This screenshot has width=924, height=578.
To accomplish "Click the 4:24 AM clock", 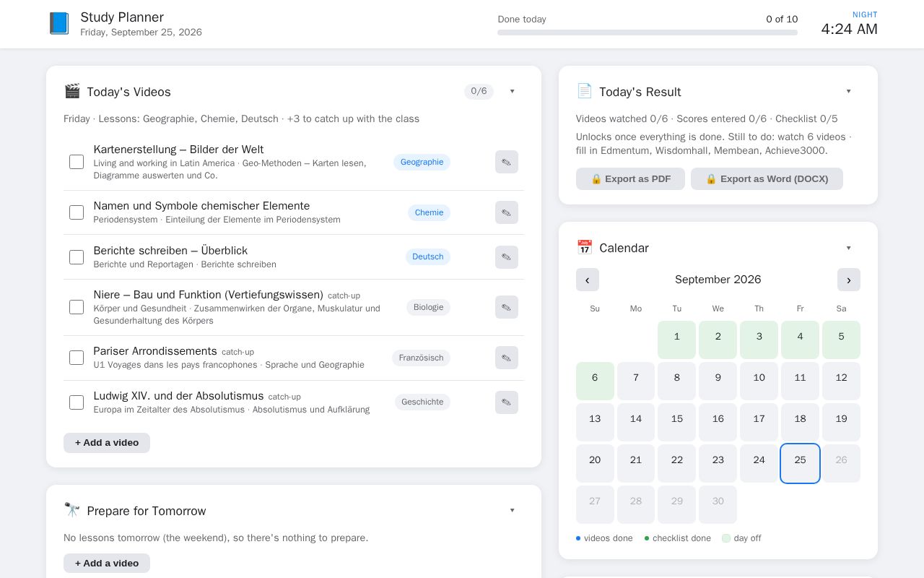I will [849, 29].
